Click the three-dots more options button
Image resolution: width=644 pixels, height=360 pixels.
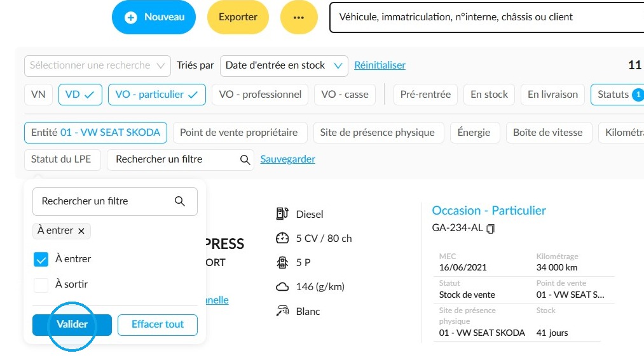(299, 17)
